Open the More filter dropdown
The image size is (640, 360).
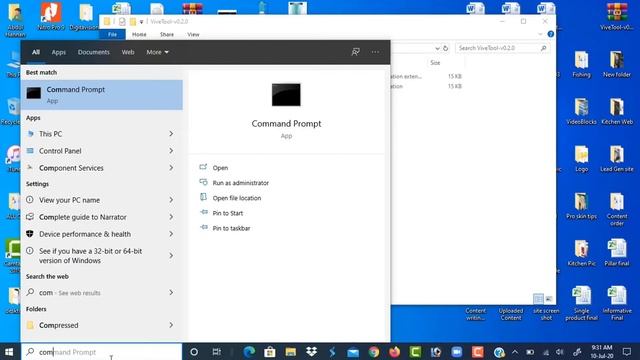click(x=157, y=52)
